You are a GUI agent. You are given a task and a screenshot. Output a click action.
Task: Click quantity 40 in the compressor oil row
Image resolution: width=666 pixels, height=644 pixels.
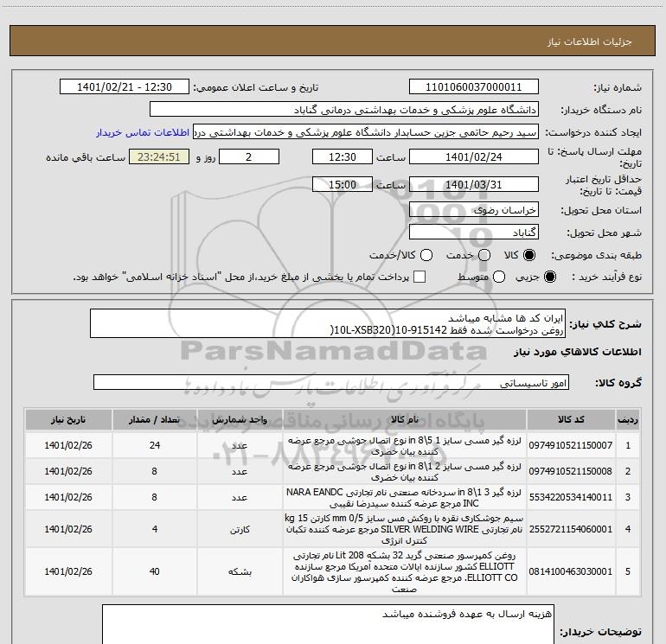click(155, 571)
